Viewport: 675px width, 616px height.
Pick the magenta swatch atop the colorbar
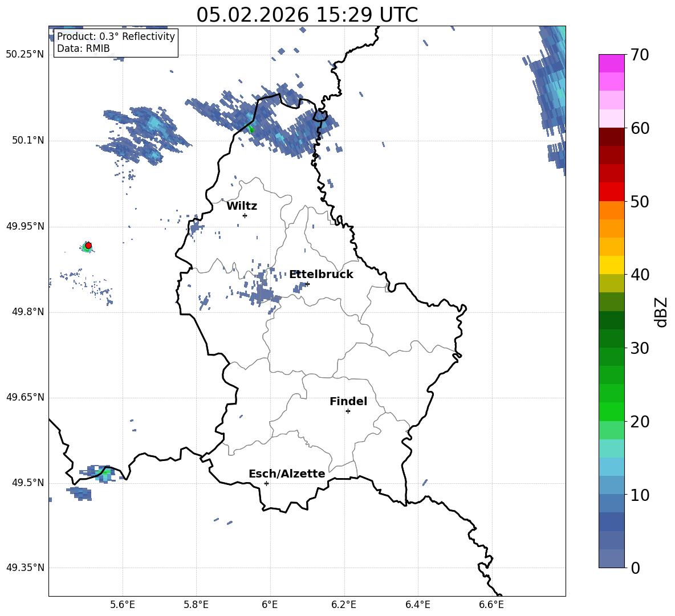pos(611,63)
